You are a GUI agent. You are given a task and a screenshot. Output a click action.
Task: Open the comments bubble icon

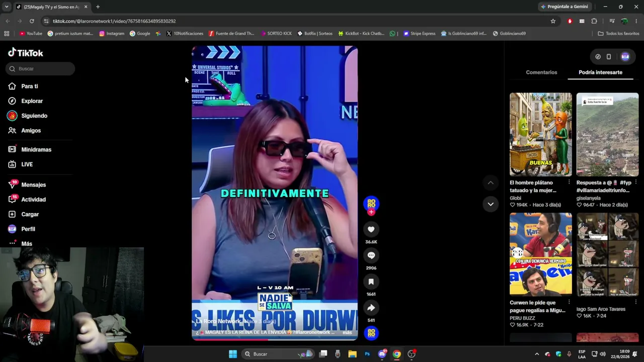[371, 255]
